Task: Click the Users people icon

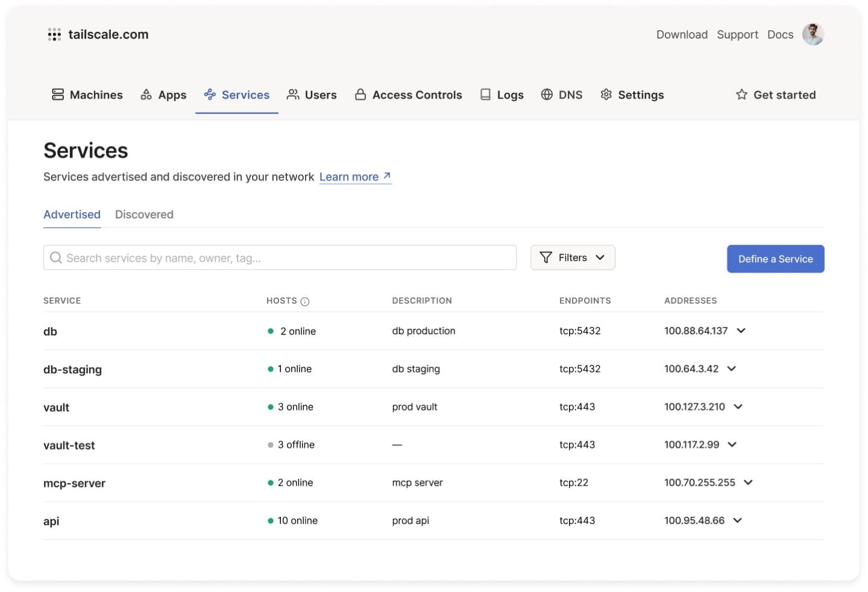Action: tap(293, 95)
